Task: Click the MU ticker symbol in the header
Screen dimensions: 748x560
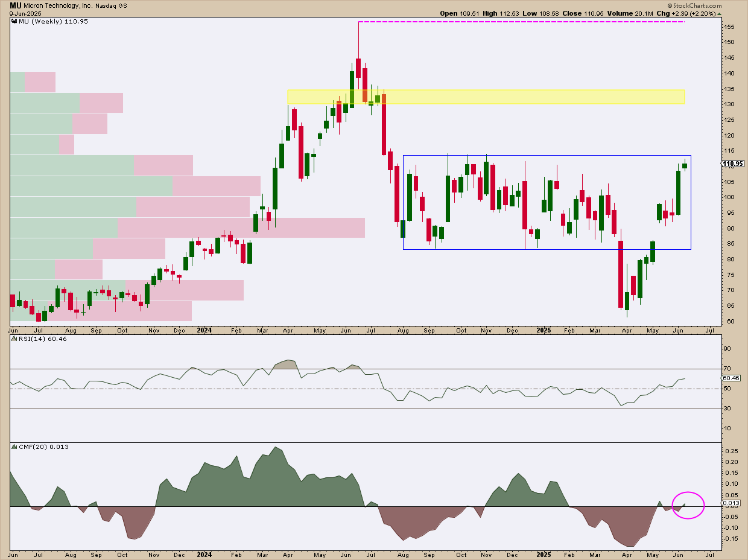Action: pyautogui.click(x=15, y=5)
